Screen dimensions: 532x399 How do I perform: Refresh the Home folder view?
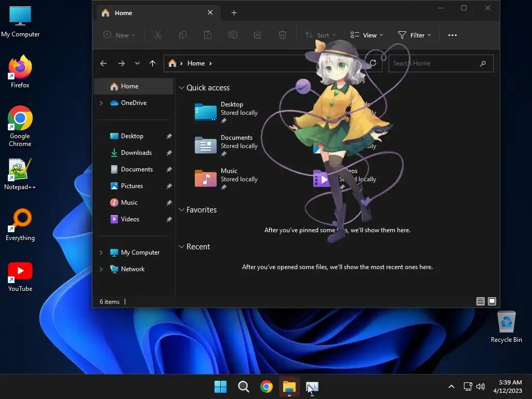pos(373,63)
